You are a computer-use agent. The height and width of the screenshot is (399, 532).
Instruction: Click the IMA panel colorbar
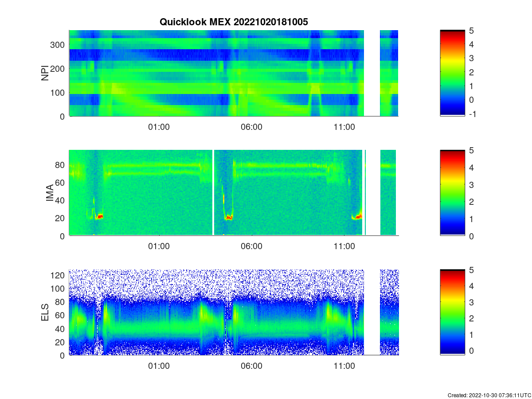tap(453, 193)
